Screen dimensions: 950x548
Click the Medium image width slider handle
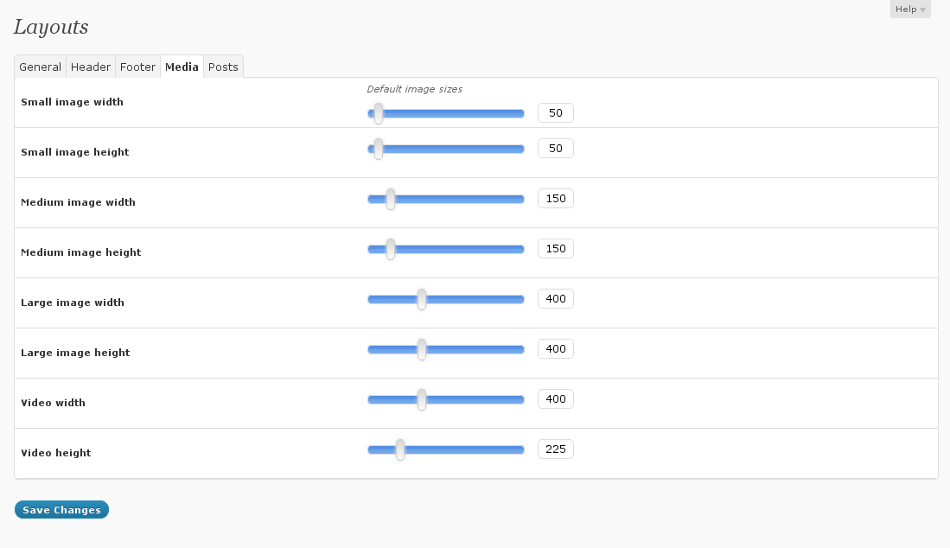click(390, 199)
